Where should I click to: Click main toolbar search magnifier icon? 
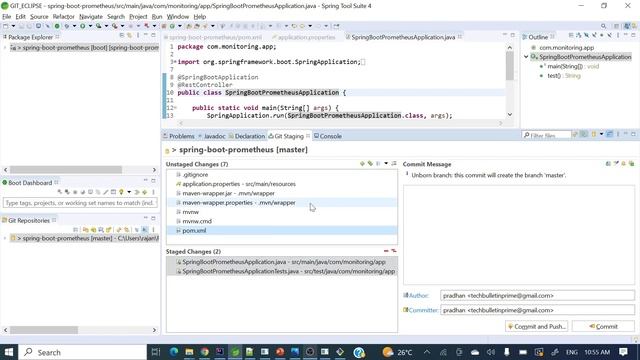coord(603,26)
